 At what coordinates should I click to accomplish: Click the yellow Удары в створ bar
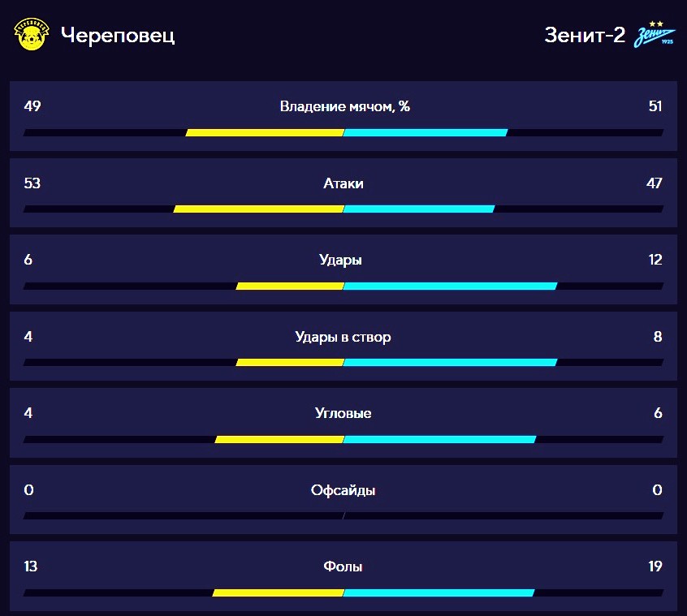pyautogui.click(x=290, y=362)
